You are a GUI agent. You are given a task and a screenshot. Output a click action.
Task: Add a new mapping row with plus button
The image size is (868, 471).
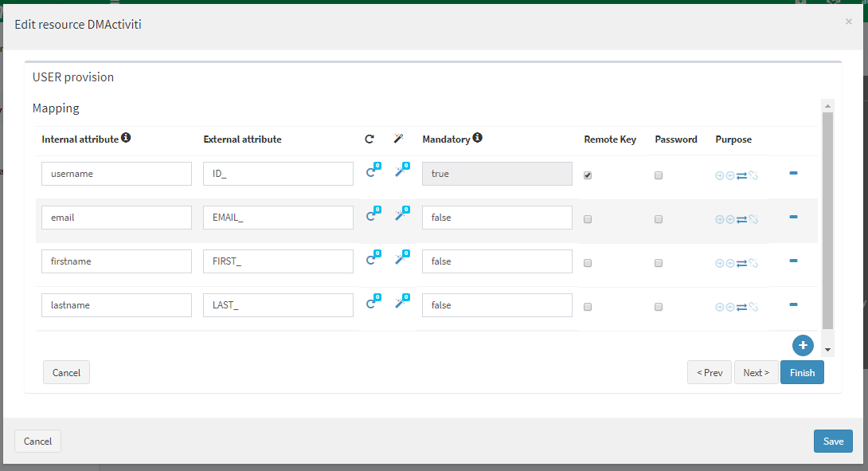click(803, 345)
